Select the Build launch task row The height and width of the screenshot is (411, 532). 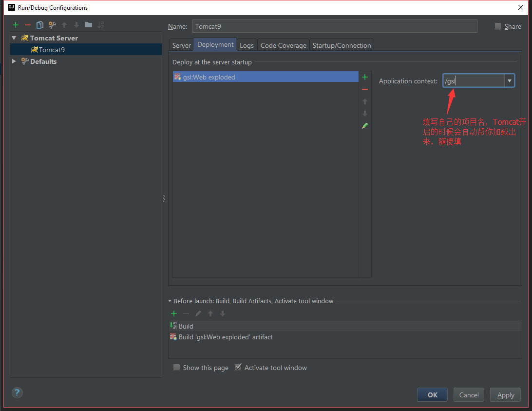pyautogui.click(x=345, y=326)
